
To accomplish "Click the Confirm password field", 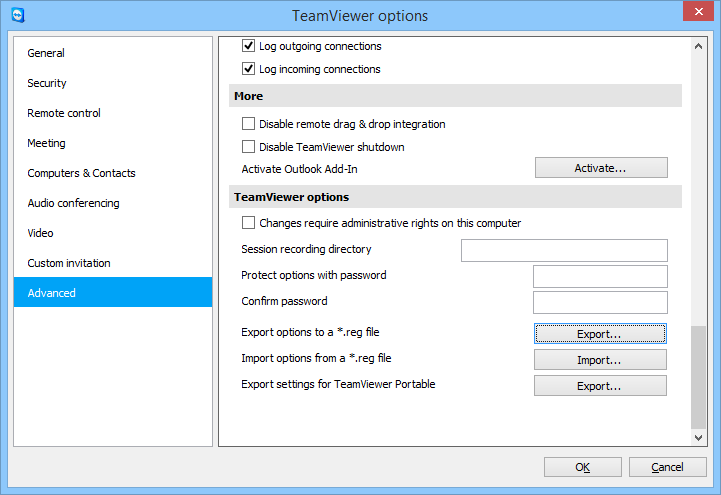I will click(600, 302).
